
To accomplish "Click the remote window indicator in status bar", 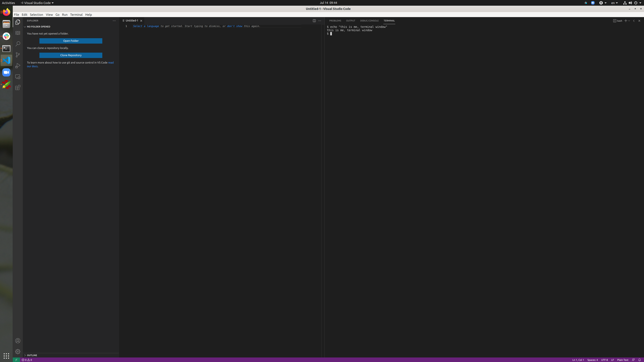I will tap(16, 360).
